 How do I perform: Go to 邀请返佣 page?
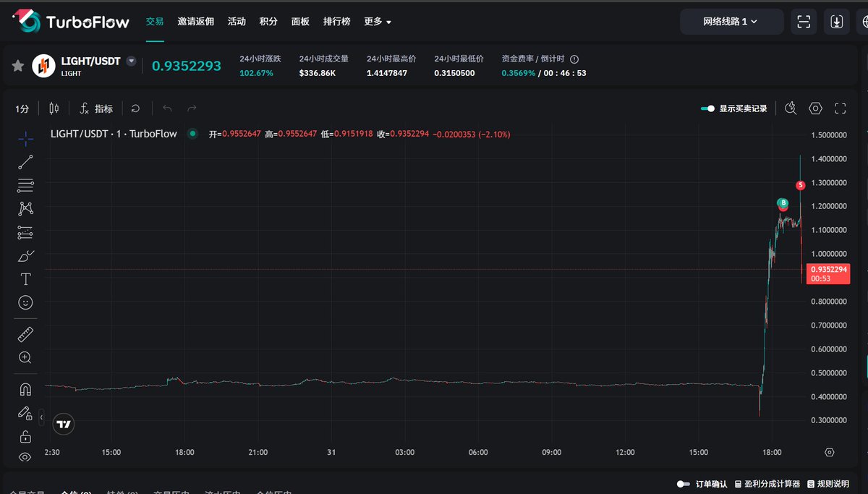pyautogui.click(x=195, y=22)
